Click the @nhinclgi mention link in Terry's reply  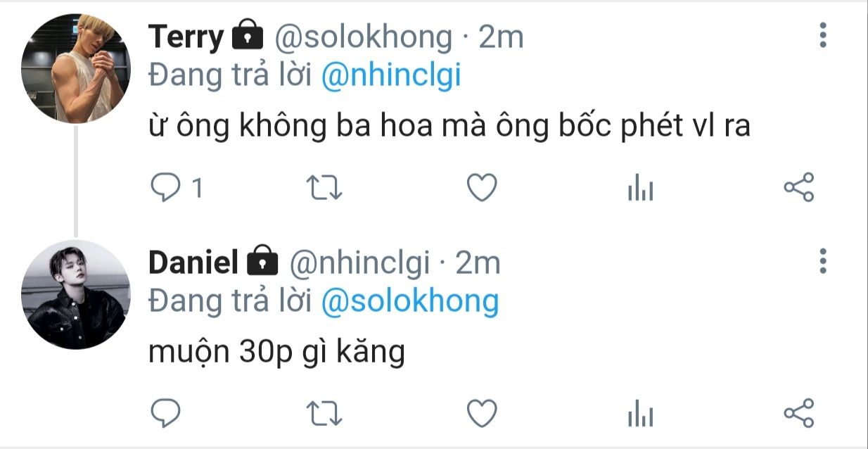(391, 76)
